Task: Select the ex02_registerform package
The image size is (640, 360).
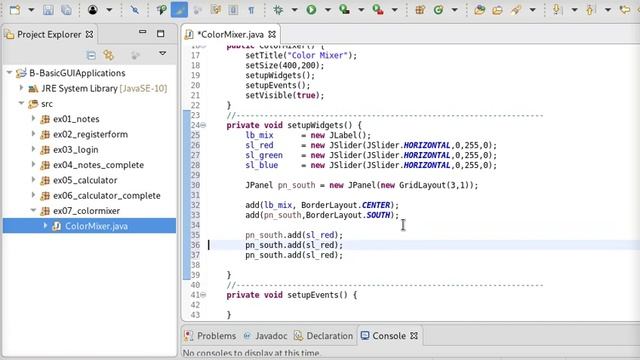Action: pos(90,134)
